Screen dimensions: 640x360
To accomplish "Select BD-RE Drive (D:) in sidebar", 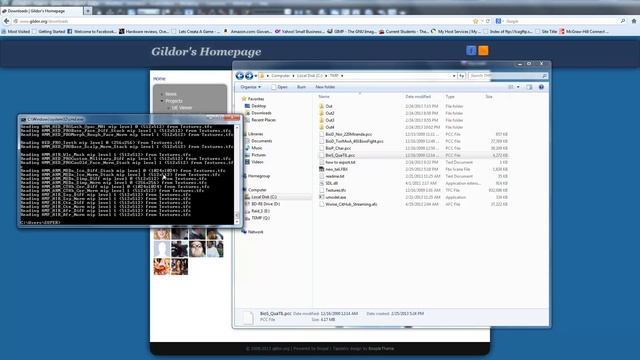I will [265, 204].
